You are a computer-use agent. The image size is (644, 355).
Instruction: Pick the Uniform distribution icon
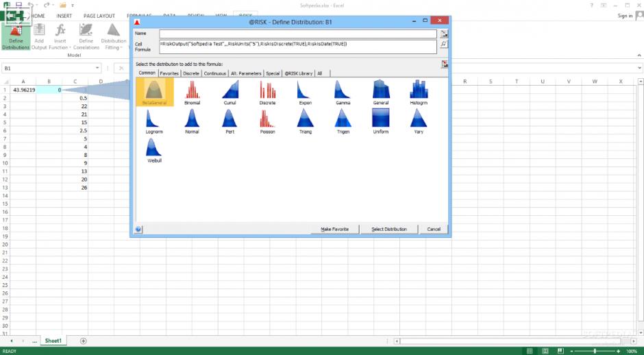coord(381,121)
